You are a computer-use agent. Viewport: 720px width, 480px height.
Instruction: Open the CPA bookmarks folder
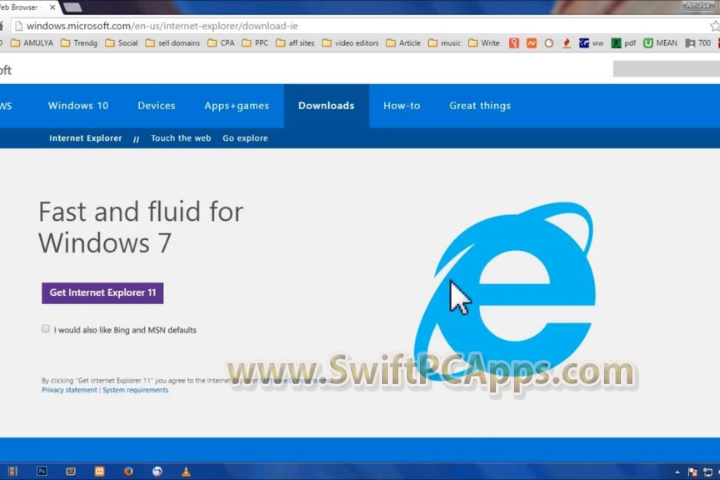point(221,43)
